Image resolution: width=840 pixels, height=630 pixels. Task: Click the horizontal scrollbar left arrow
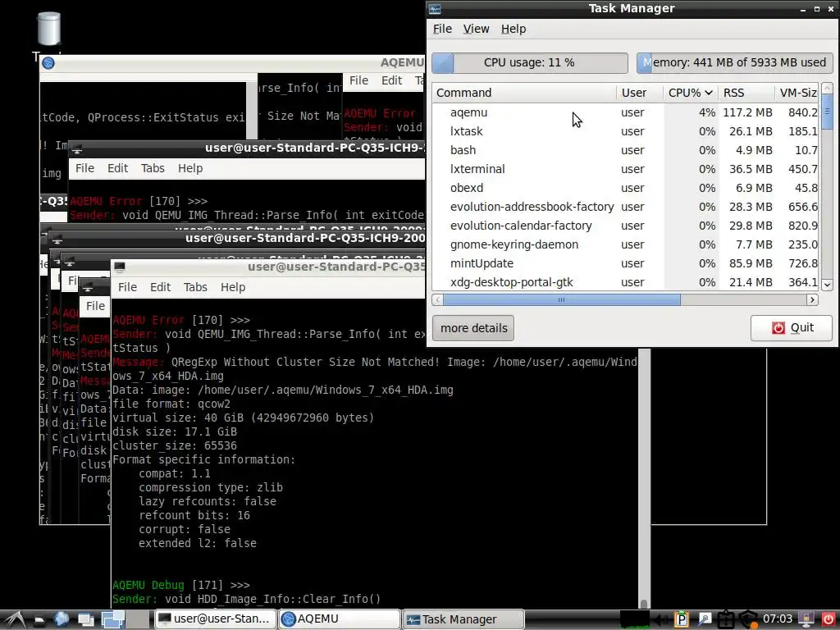coord(437,299)
